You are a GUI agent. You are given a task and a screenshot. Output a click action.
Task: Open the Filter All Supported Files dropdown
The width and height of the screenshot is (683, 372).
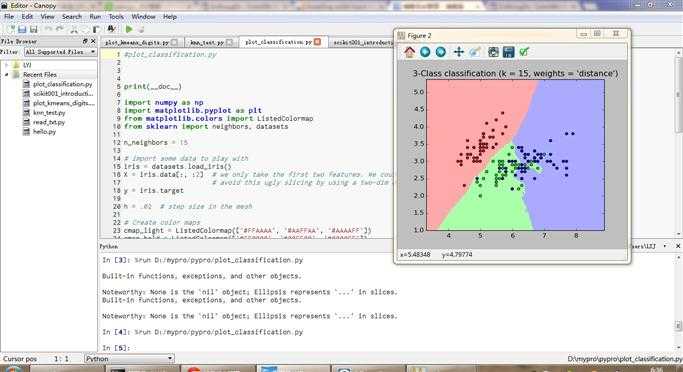[60, 52]
